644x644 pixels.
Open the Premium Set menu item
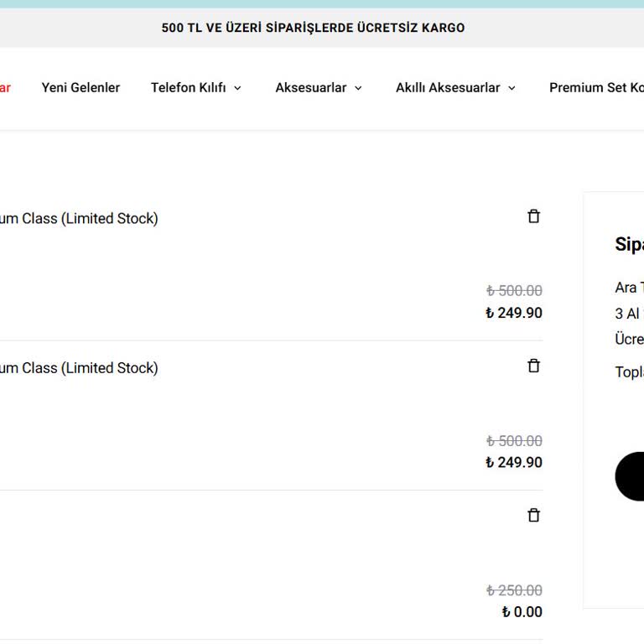595,87
